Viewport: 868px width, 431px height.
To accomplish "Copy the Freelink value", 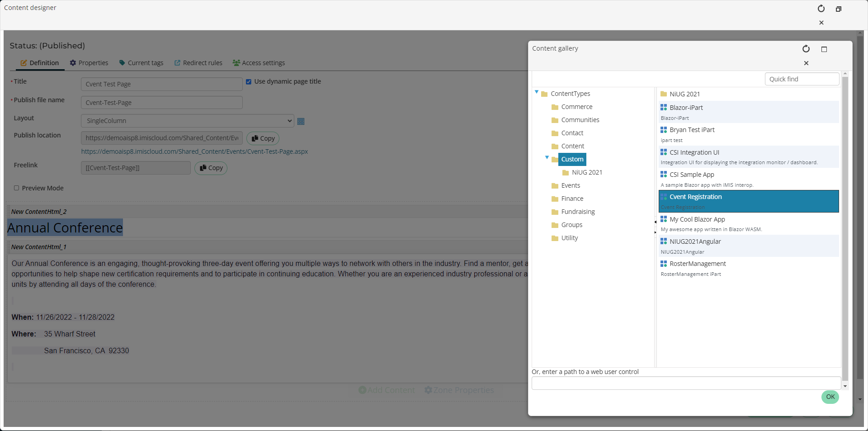I will point(211,168).
